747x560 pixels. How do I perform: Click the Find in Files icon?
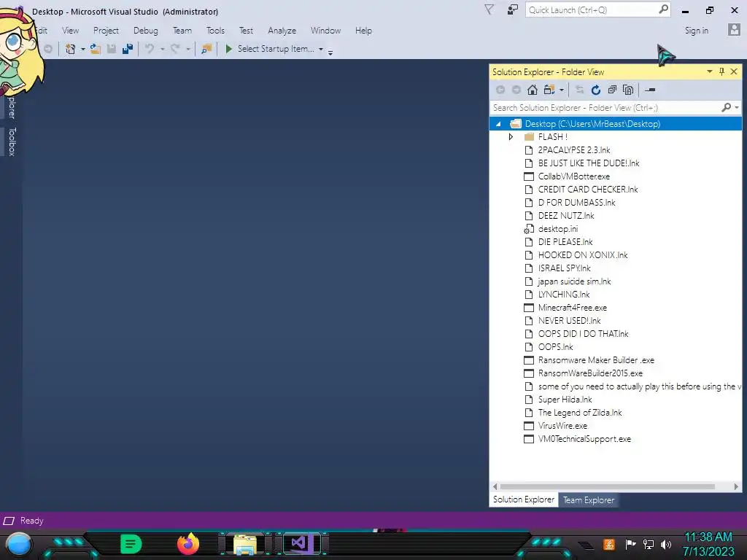206,49
